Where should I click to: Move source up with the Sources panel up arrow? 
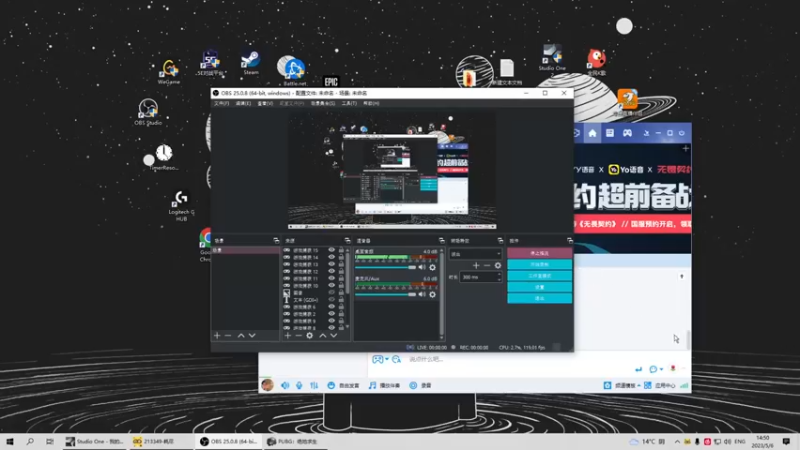[322, 335]
